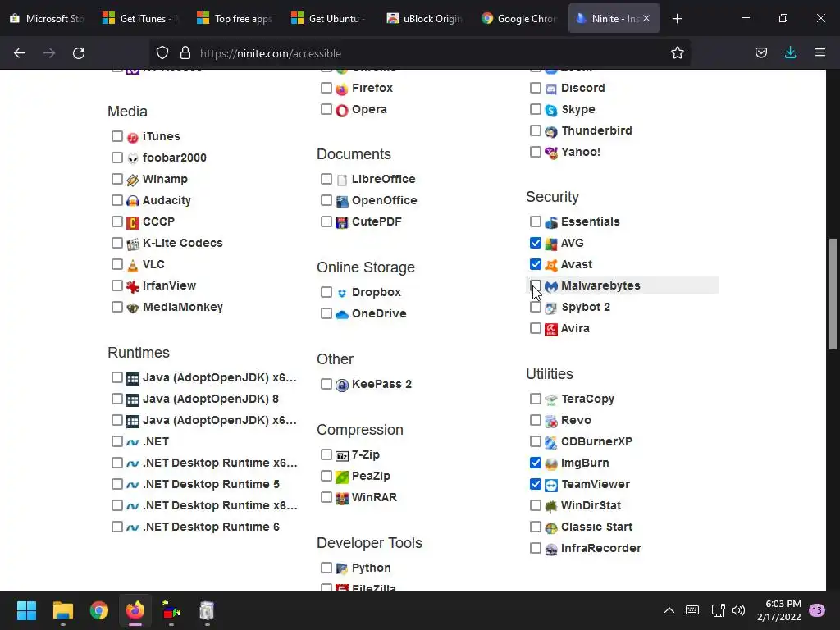Switch to the Get iTunes tab
Screen dimensions: 840x630
(141, 18)
